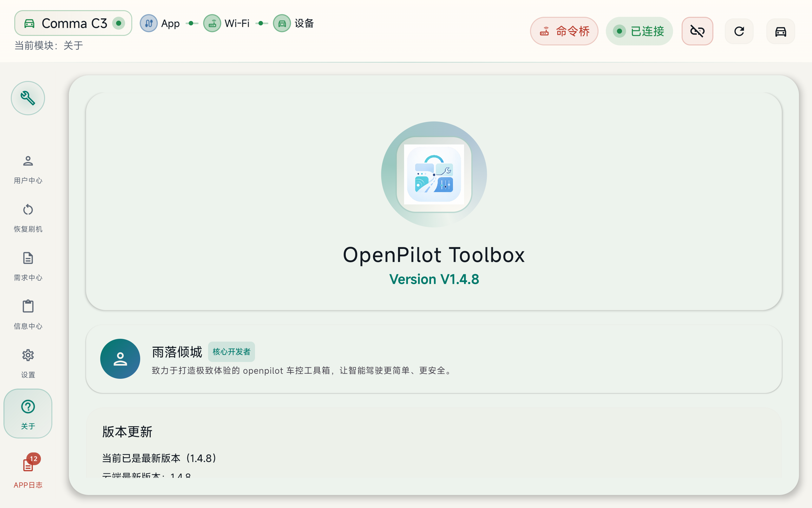Click the 版本更新 section heading
Screen dimensions: 812x508
pyautogui.click(x=127, y=432)
